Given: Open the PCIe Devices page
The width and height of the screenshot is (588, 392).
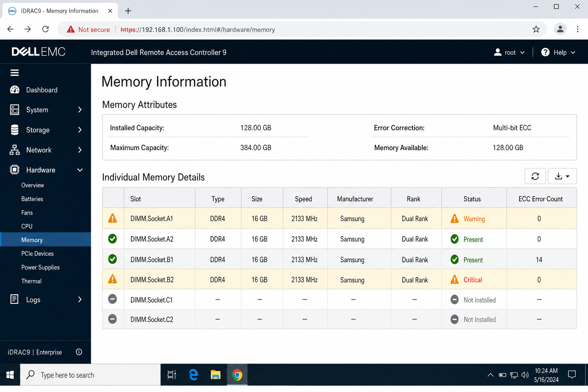Looking at the screenshot, I should point(38,254).
